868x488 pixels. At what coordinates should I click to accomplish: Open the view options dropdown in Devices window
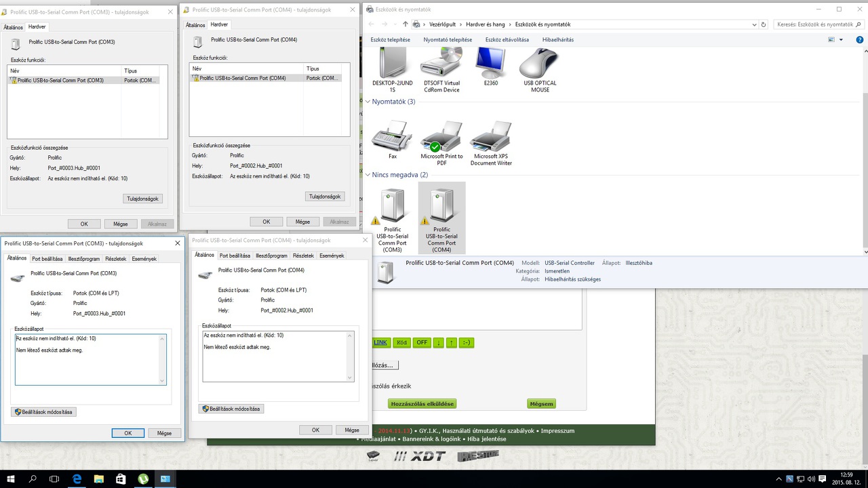tap(841, 40)
